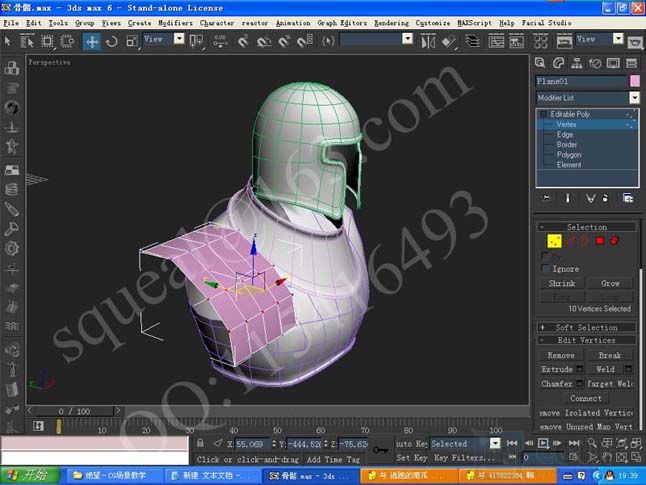This screenshot has width=646, height=485.
Task: Open the Facial Studio menu
Action: pyautogui.click(x=546, y=23)
